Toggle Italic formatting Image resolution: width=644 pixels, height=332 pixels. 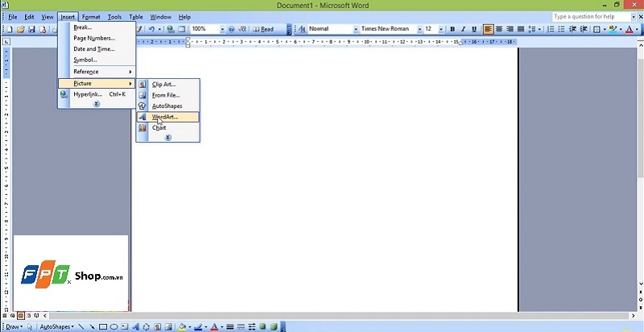point(464,29)
